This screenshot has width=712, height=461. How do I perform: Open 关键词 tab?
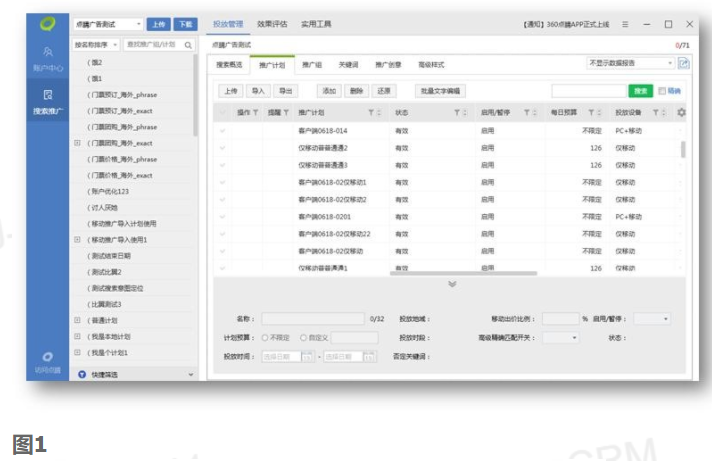coord(348,65)
